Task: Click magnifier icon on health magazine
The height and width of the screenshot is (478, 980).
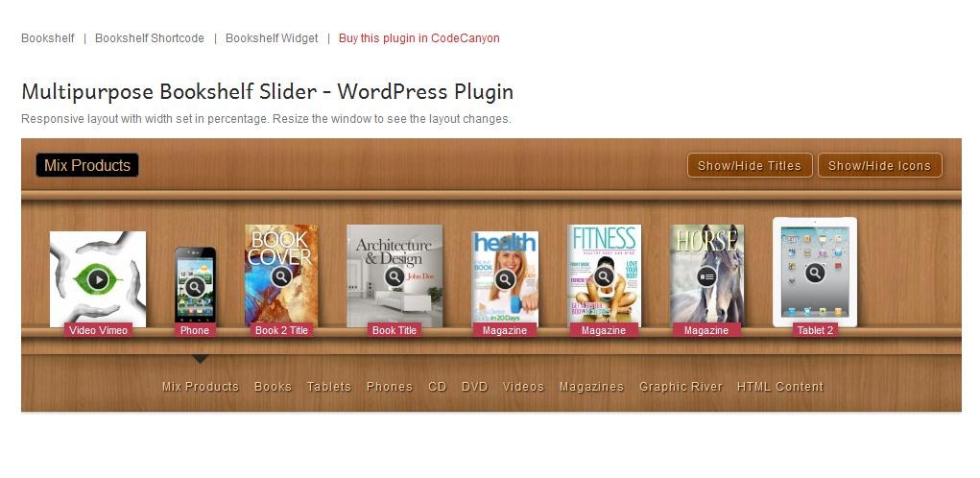Action: coord(505,279)
